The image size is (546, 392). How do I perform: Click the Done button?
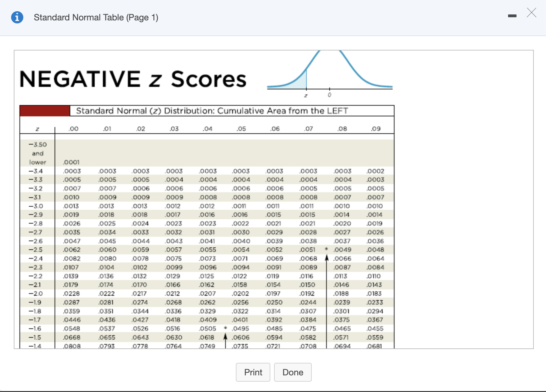[293, 372]
